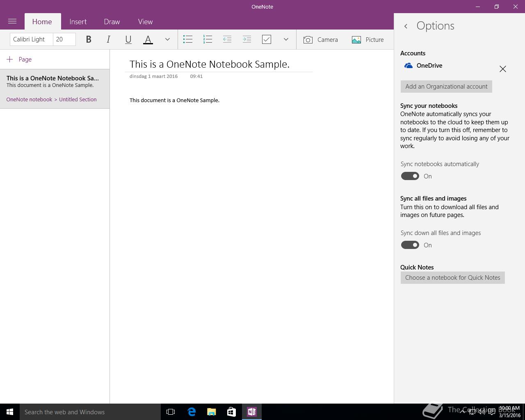Toggle underline formatting
This screenshot has height=420, width=525.
tap(128, 39)
